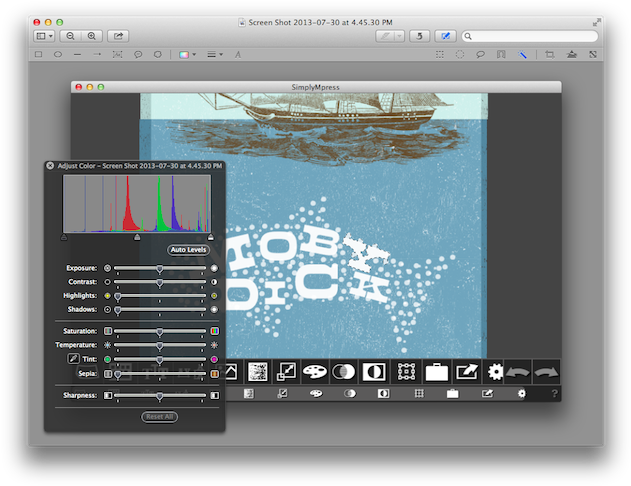Click the Sharpness slider handle
This screenshot has width=631, height=486.
click(160, 396)
